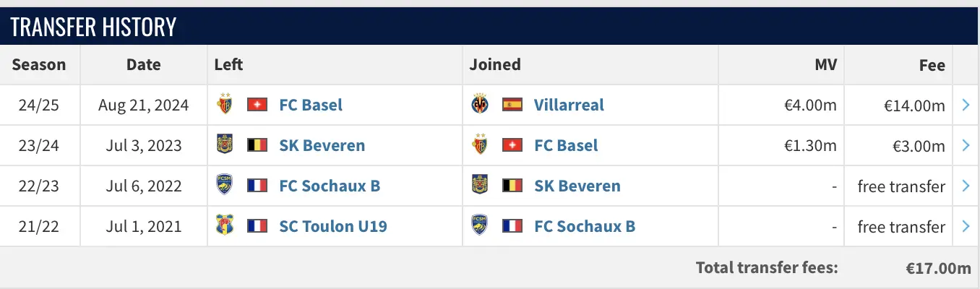Image resolution: width=980 pixels, height=289 pixels.
Task: Expand the 23/24 transfer details arrow
Action: (x=966, y=146)
